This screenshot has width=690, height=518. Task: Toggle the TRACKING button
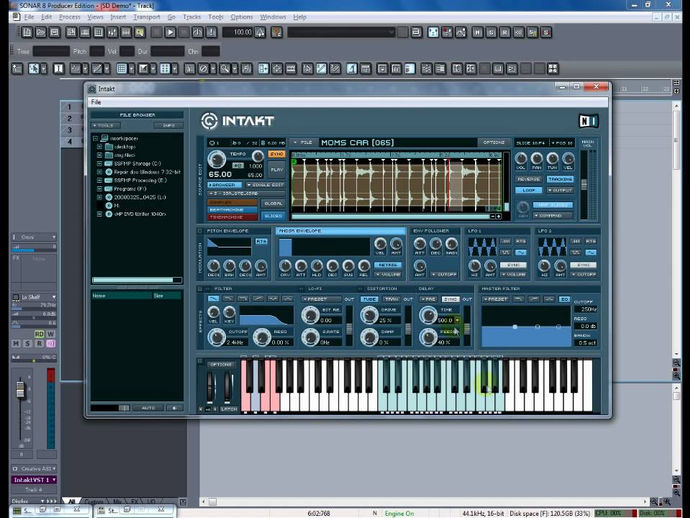(x=560, y=179)
